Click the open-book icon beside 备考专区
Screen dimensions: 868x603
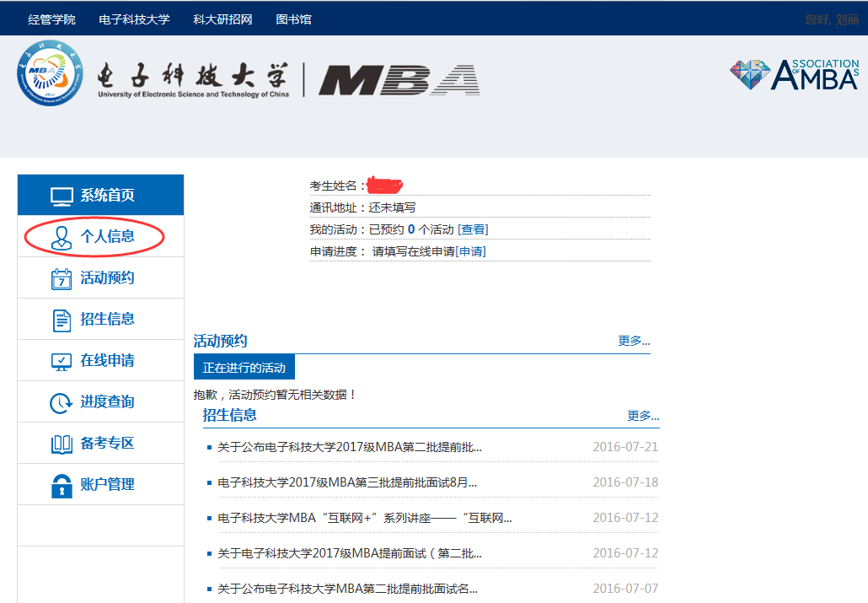[x=62, y=444]
